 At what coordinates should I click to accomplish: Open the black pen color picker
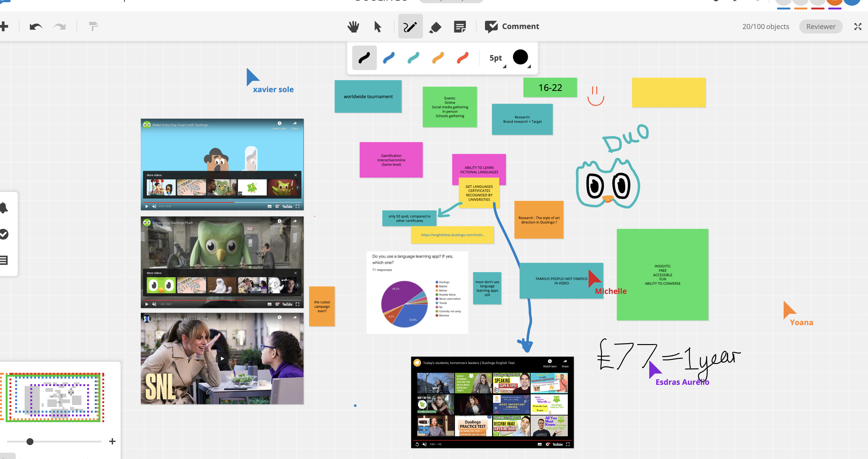point(520,57)
